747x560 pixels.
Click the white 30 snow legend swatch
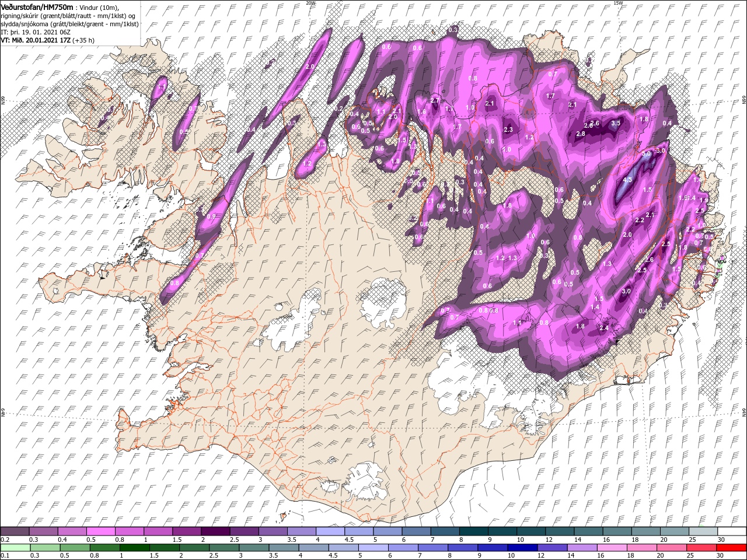click(x=732, y=531)
